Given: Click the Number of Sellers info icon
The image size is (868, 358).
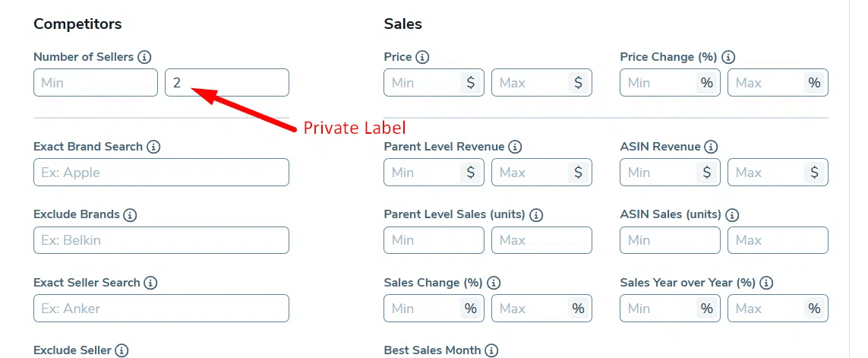Looking at the screenshot, I should pos(144,57).
